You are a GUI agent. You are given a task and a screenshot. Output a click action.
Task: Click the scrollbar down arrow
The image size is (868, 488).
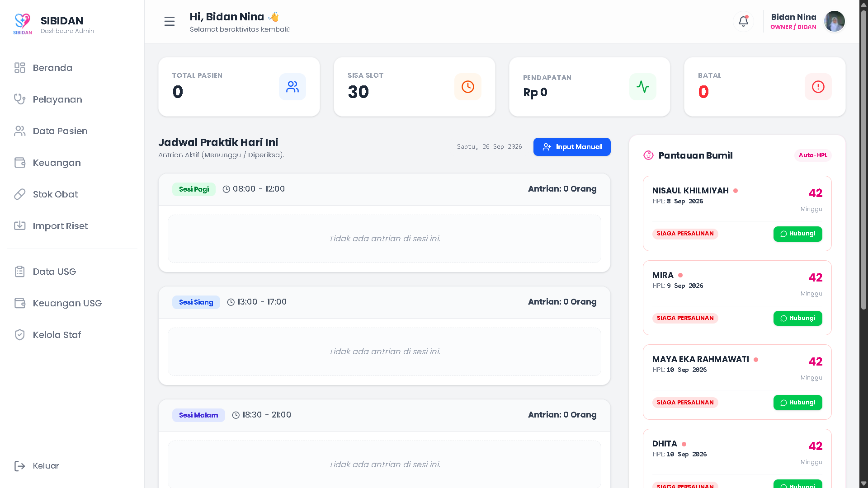pos(863,484)
